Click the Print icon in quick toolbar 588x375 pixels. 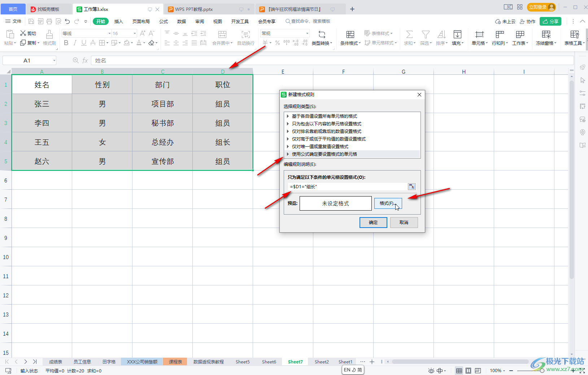point(49,21)
